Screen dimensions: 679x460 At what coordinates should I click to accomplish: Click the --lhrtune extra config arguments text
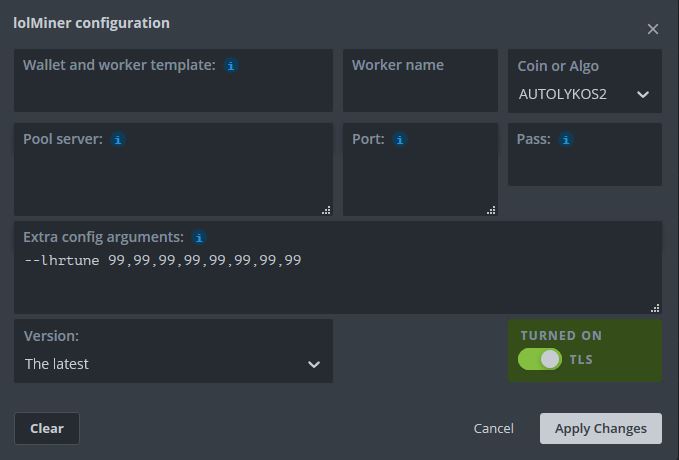(163, 260)
